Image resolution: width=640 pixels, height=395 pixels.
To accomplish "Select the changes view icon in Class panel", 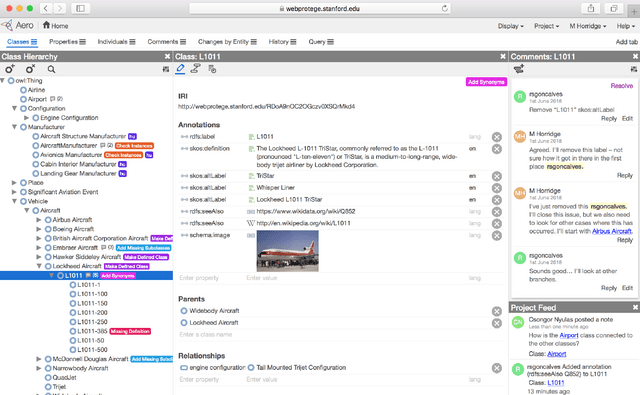I will (x=212, y=69).
